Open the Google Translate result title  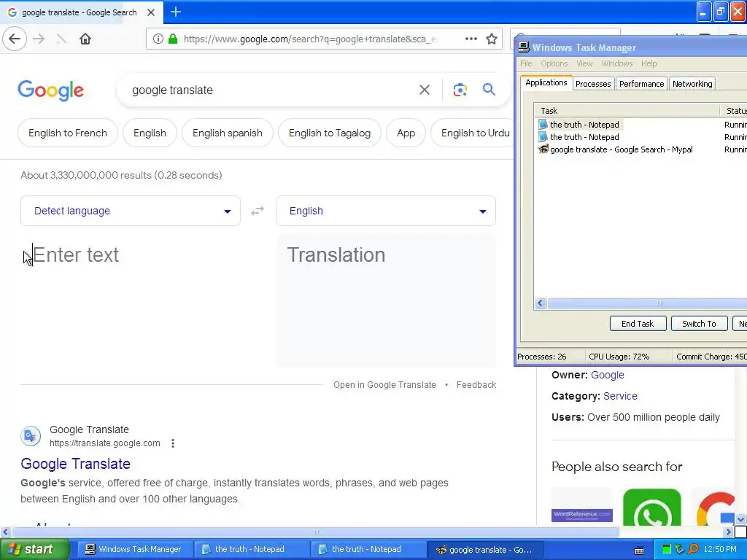coord(75,464)
